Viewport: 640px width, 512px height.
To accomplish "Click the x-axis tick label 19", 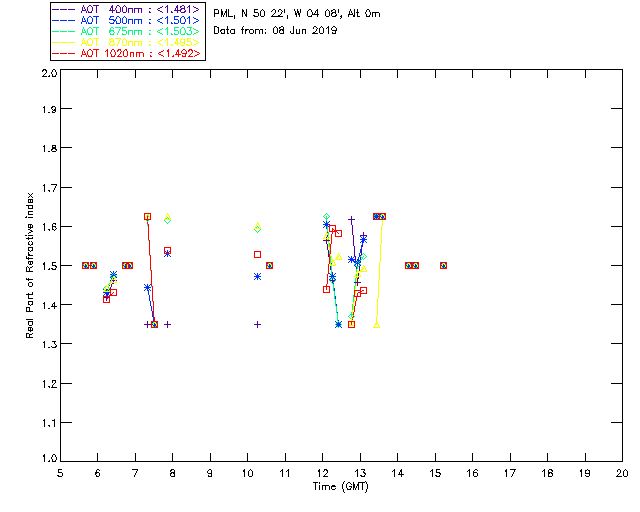I will tap(585, 473).
